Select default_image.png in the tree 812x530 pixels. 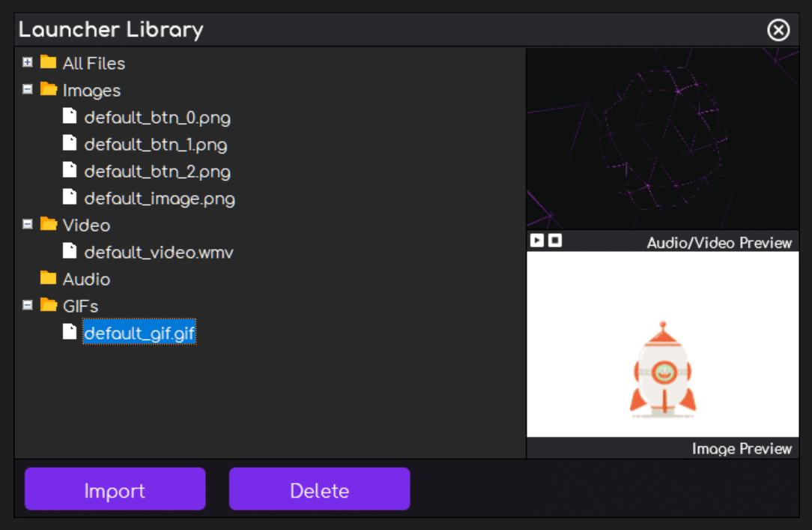160,198
